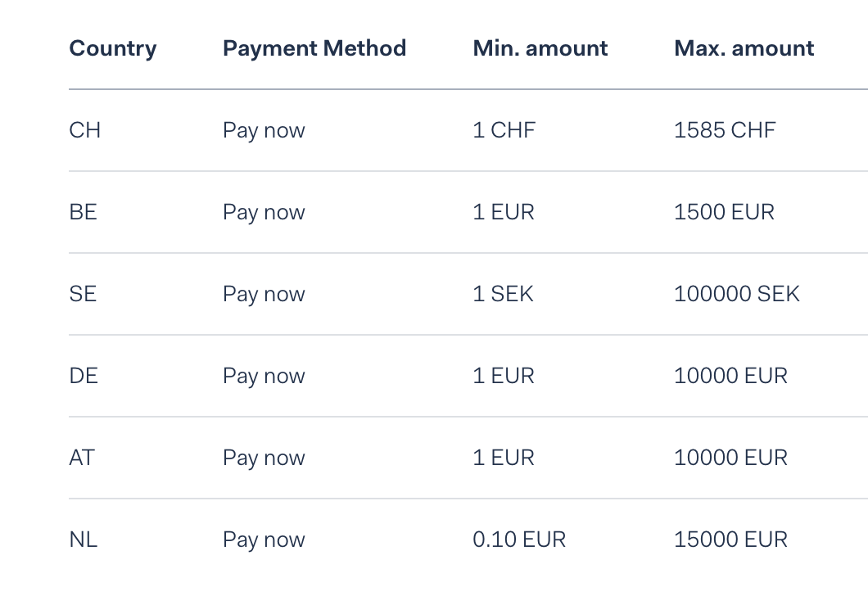
Task: Click the 1 SEK minimum amount
Action: click(504, 294)
